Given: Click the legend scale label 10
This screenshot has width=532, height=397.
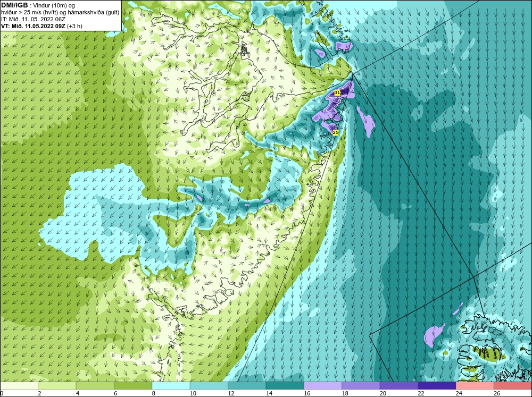Looking at the screenshot, I should 193,393.
